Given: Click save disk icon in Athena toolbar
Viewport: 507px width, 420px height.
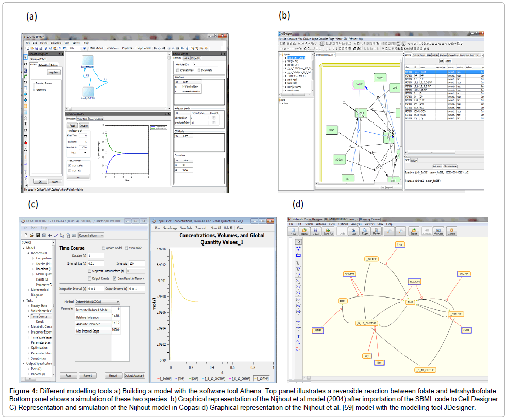Looking at the screenshot, I should pos(36,48).
